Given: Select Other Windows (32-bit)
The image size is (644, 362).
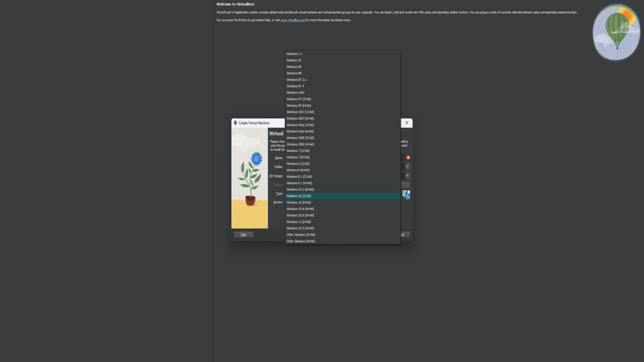Looking at the screenshot, I should pyautogui.click(x=343, y=234).
